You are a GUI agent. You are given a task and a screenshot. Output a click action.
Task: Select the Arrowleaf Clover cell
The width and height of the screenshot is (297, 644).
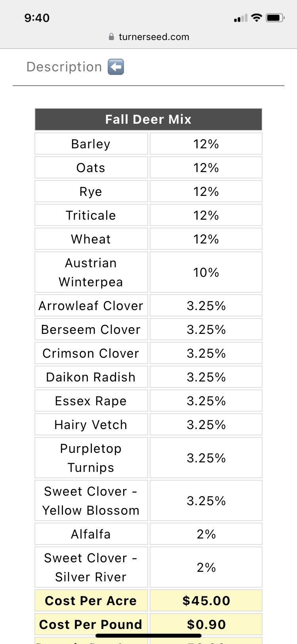coord(91,306)
